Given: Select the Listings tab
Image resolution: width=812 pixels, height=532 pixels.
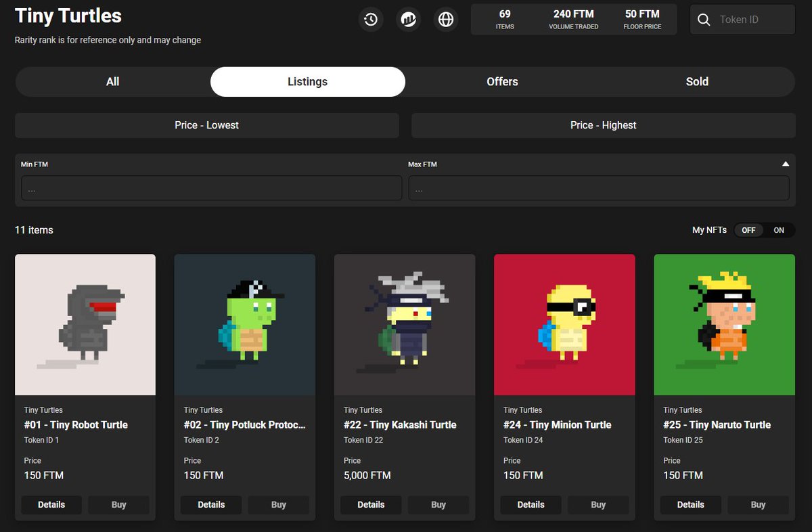Looking at the screenshot, I should tap(308, 82).
